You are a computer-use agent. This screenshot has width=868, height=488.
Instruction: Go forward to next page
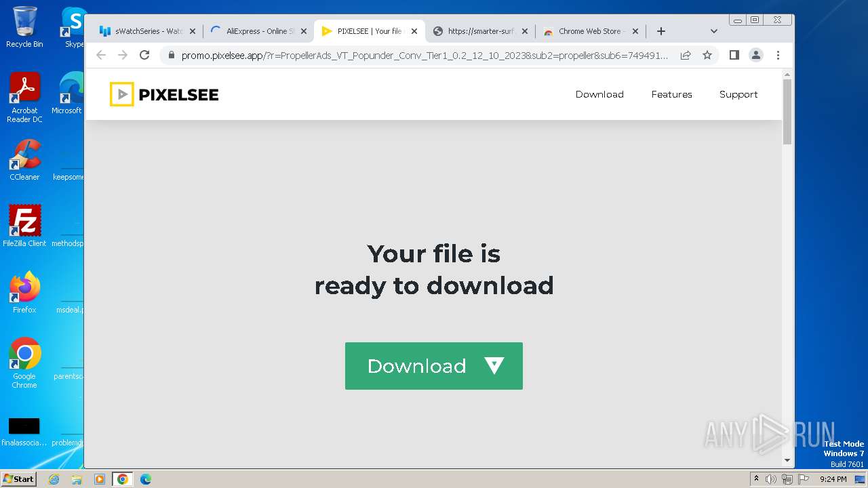pos(123,55)
